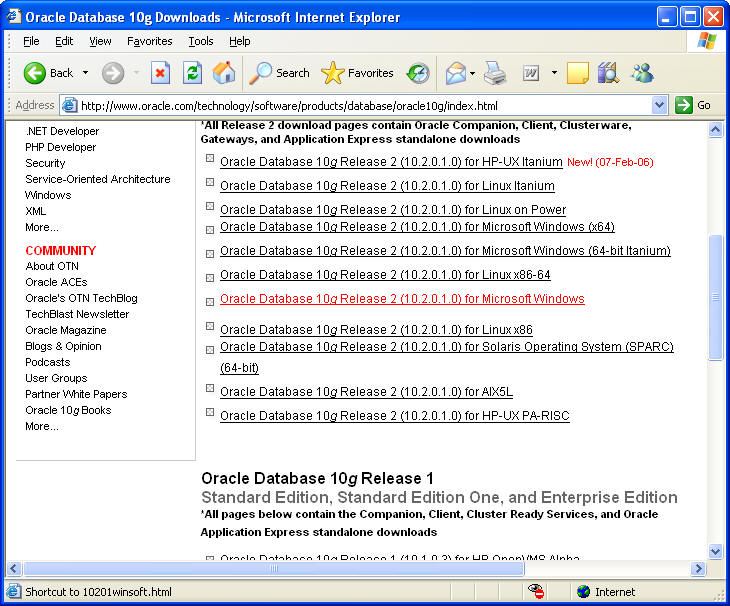Open Release 2 for Linux x86-64 link

click(x=385, y=275)
